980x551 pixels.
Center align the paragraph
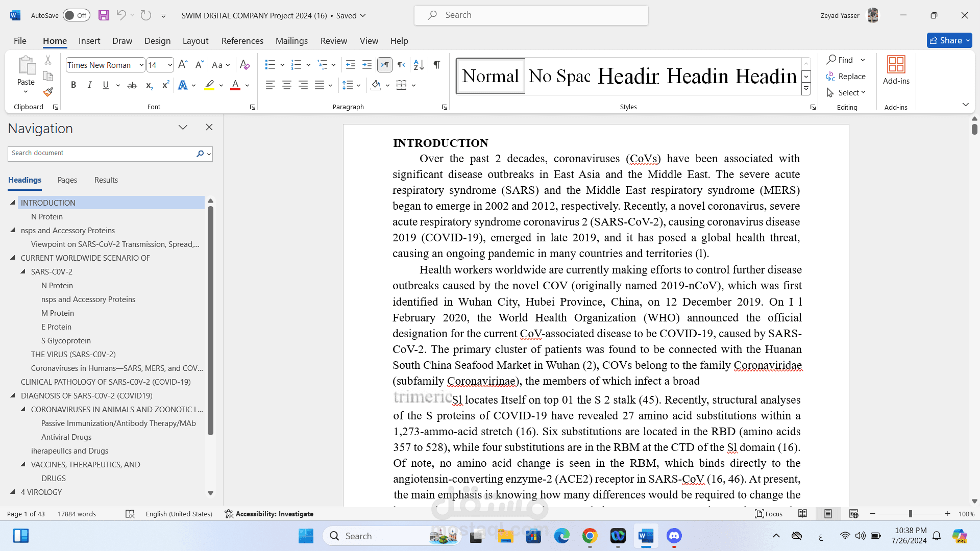pos(287,85)
